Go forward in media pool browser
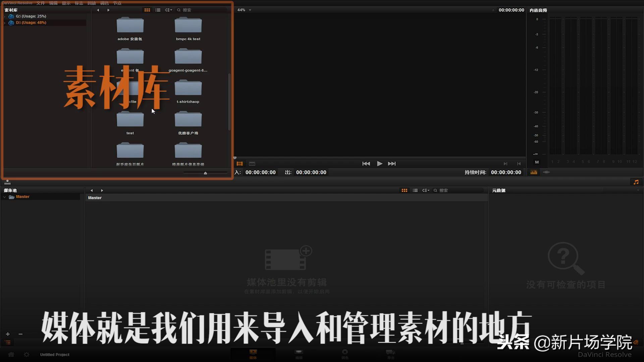This screenshot has width=644, height=362. pyautogui.click(x=102, y=190)
